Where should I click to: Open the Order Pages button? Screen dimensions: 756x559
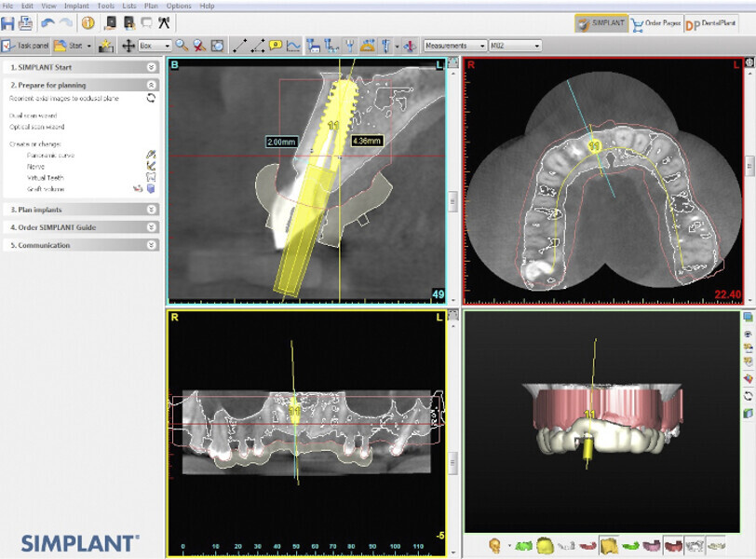tap(655, 24)
